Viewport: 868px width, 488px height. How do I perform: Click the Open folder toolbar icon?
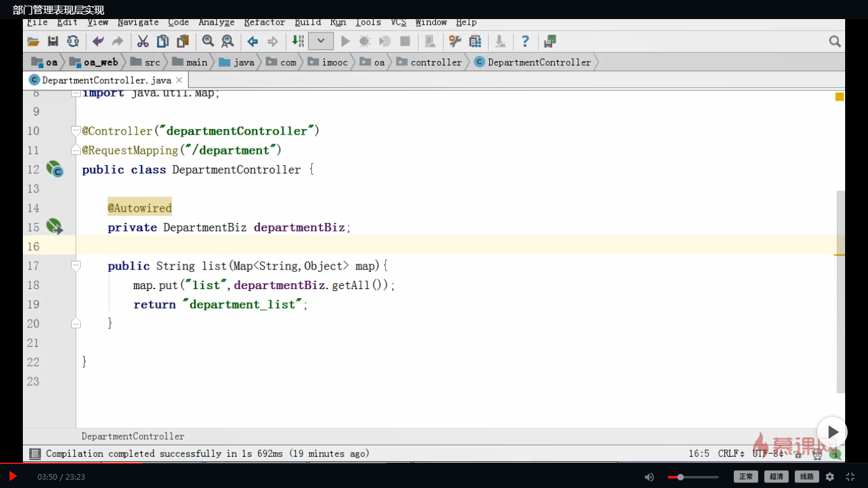(x=34, y=41)
